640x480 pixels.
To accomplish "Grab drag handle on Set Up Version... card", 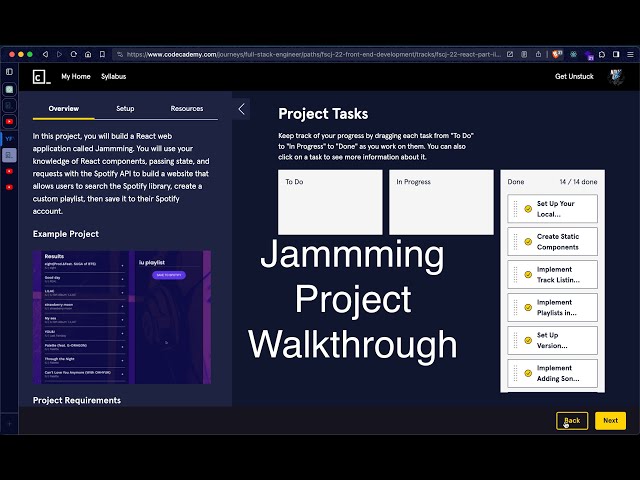I will click(x=515, y=340).
